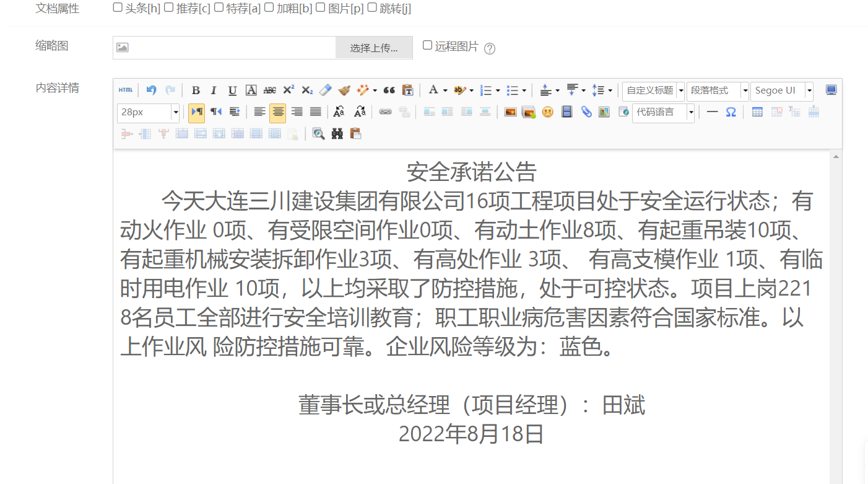The image size is (868, 484).
Task: Insert a hyperlink
Action: point(385,112)
